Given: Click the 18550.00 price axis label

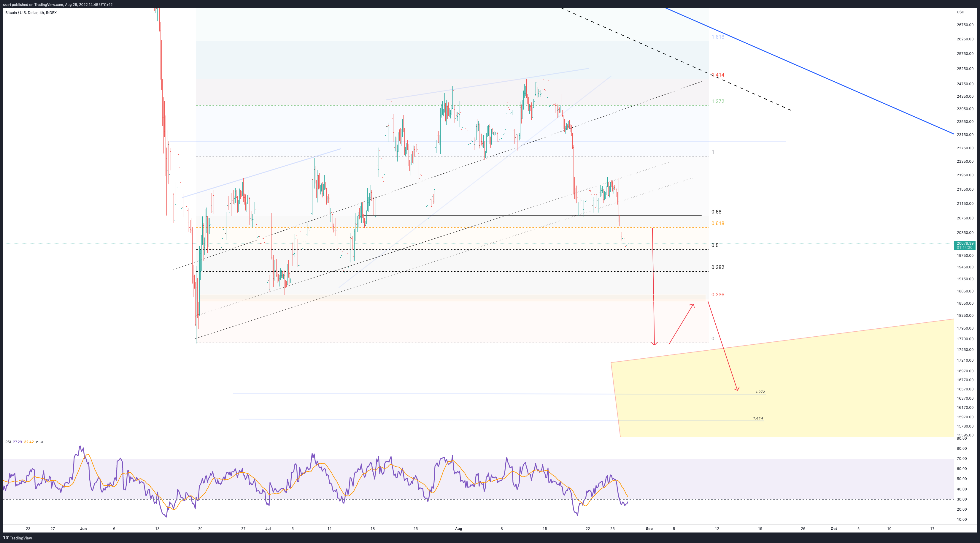Looking at the screenshot, I should (965, 303).
